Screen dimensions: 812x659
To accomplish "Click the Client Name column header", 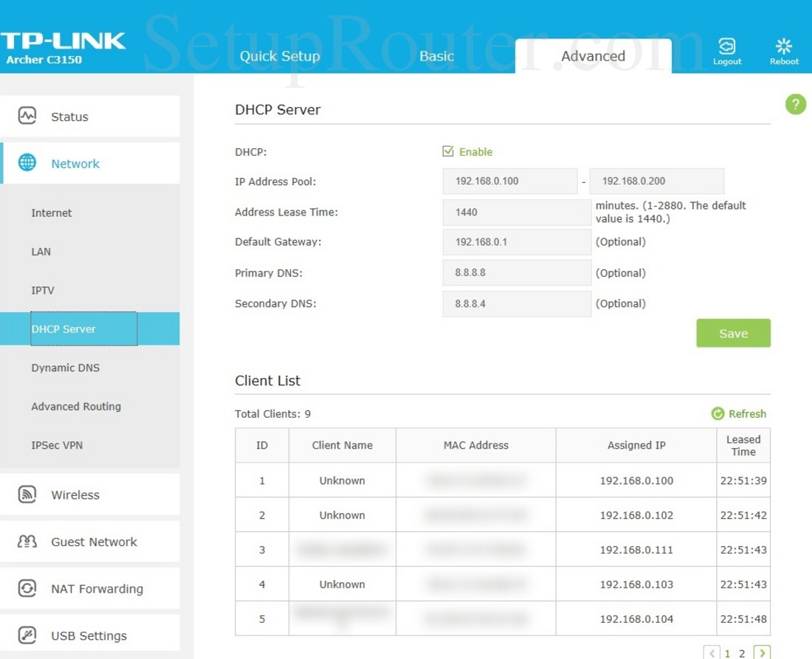I will click(343, 445).
